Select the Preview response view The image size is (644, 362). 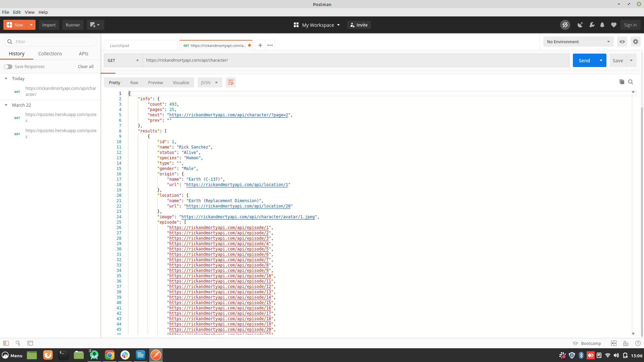pyautogui.click(x=156, y=82)
